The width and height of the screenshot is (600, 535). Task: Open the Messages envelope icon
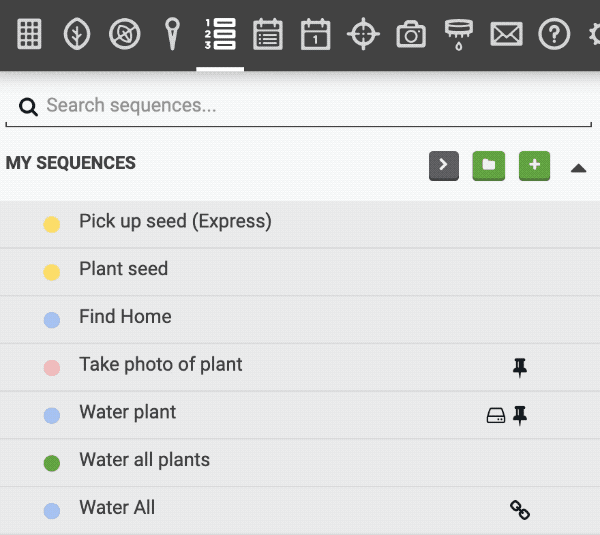click(x=506, y=34)
